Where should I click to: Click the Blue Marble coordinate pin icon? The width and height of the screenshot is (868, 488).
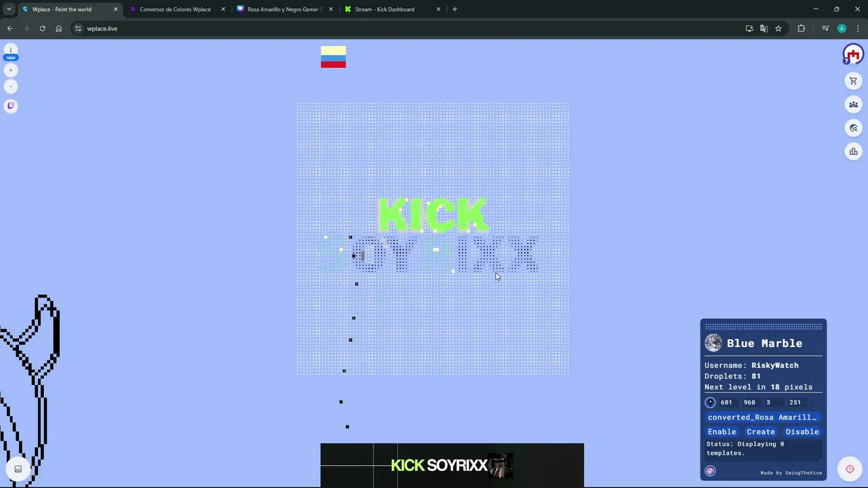(x=711, y=402)
